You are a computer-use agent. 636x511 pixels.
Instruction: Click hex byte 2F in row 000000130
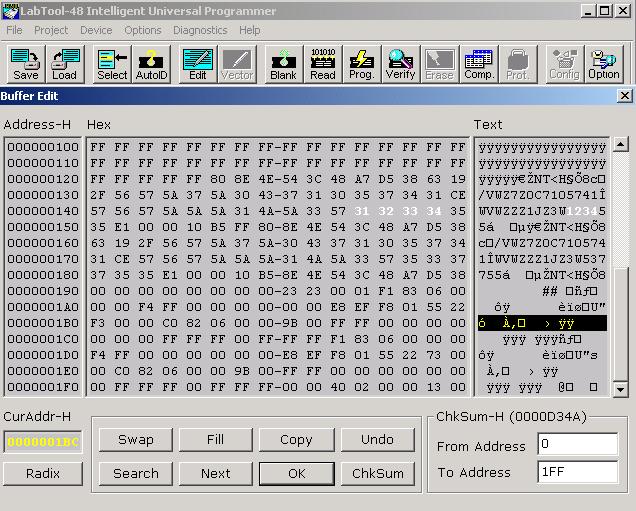point(98,195)
